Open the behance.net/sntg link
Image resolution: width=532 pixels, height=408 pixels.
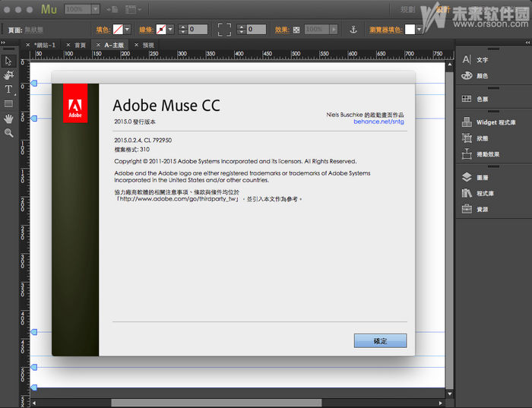(378, 122)
